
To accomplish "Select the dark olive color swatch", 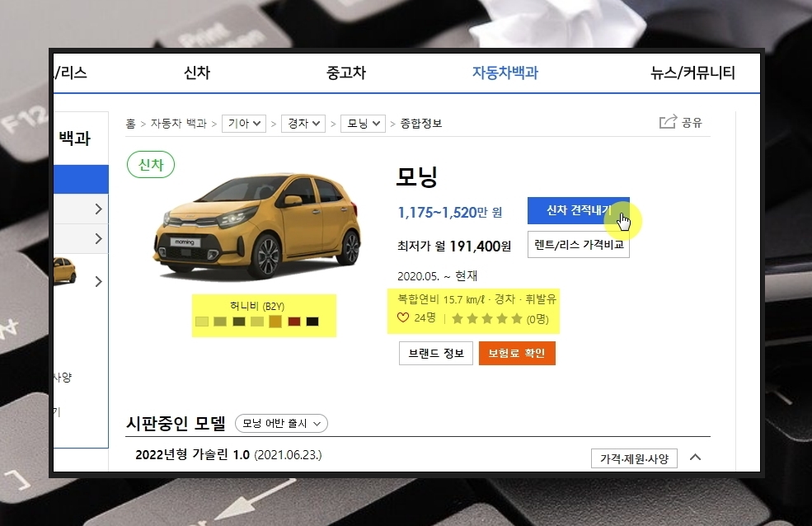I will pos(239,322).
